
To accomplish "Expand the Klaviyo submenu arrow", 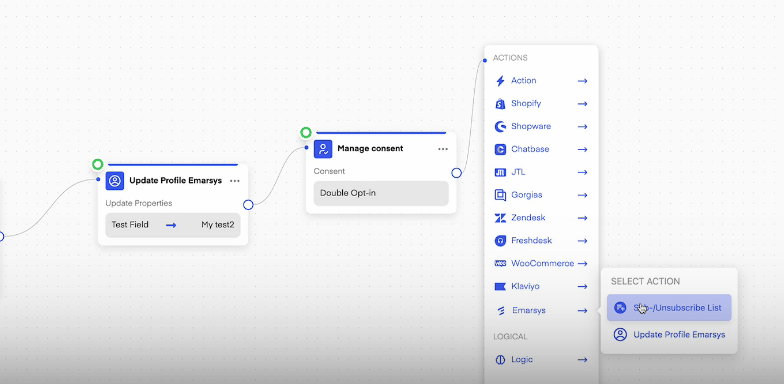I will (x=582, y=286).
